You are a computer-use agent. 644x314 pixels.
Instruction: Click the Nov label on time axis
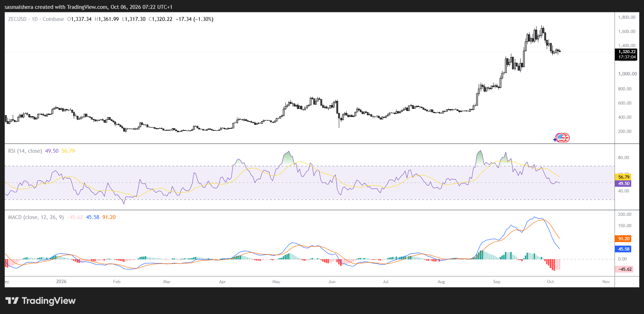(606, 282)
